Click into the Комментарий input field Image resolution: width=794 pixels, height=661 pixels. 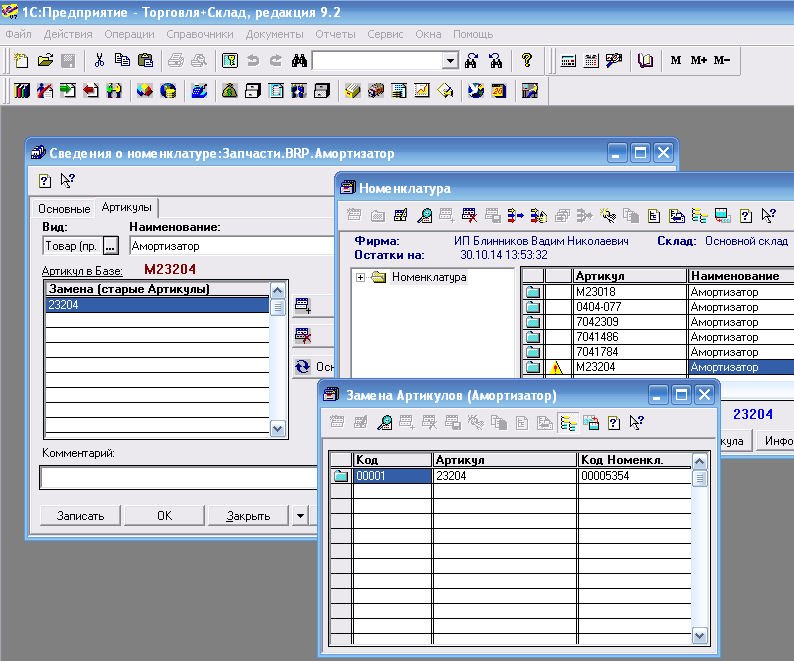point(178,478)
